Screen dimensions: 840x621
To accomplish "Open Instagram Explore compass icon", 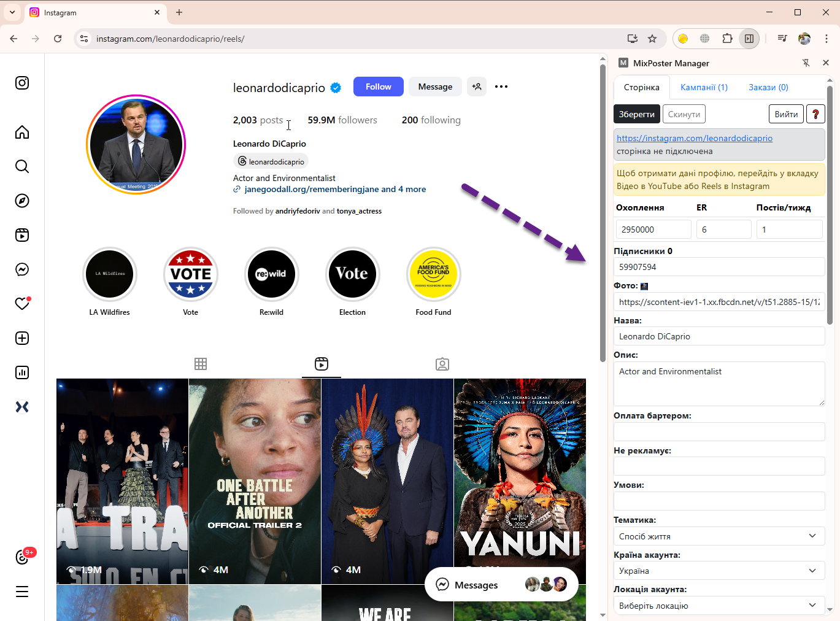I will pos(22,201).
